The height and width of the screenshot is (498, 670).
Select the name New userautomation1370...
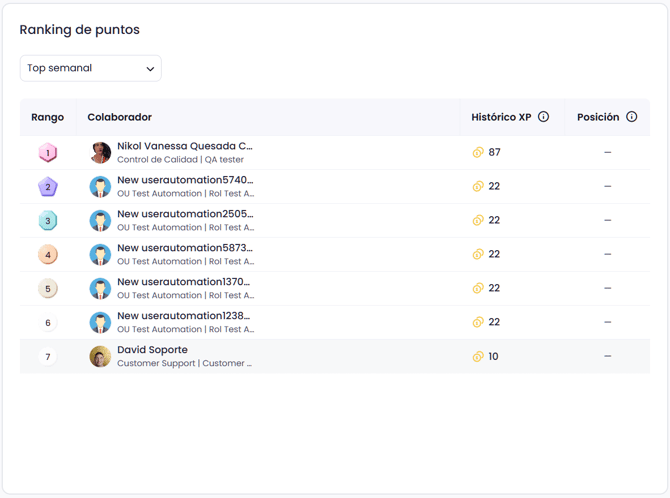pos(184,282)
